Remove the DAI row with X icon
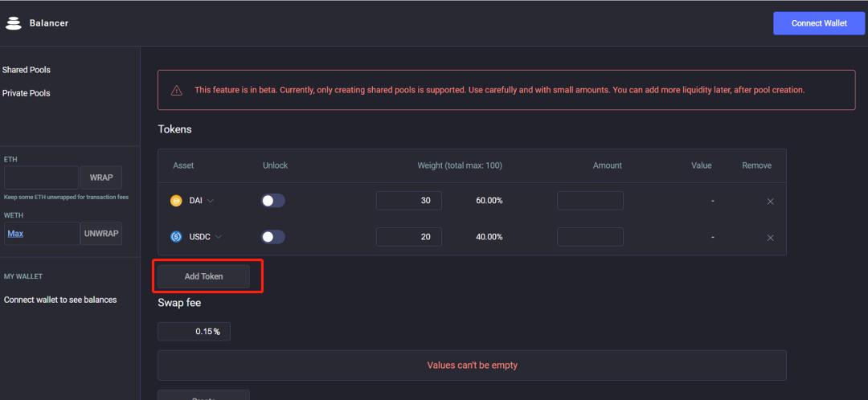This screenshot has width=868, height=400. pyautogui.click(x=770, y=202)
